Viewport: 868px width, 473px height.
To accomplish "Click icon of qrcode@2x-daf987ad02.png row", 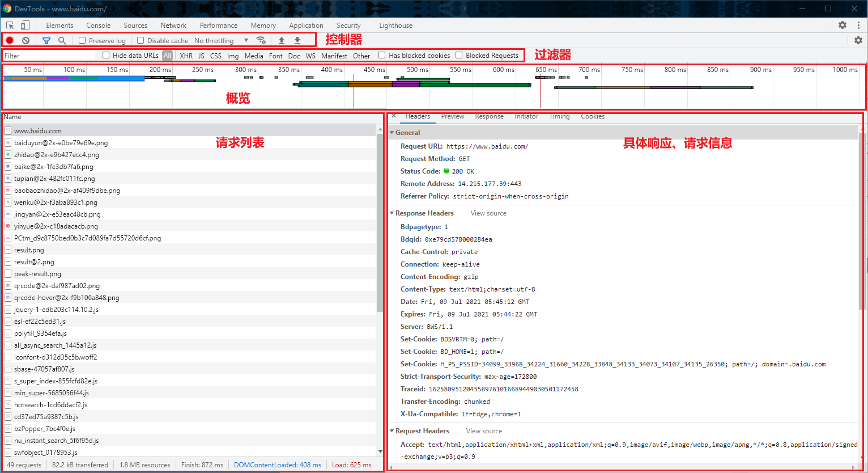I will coord(8,286).
